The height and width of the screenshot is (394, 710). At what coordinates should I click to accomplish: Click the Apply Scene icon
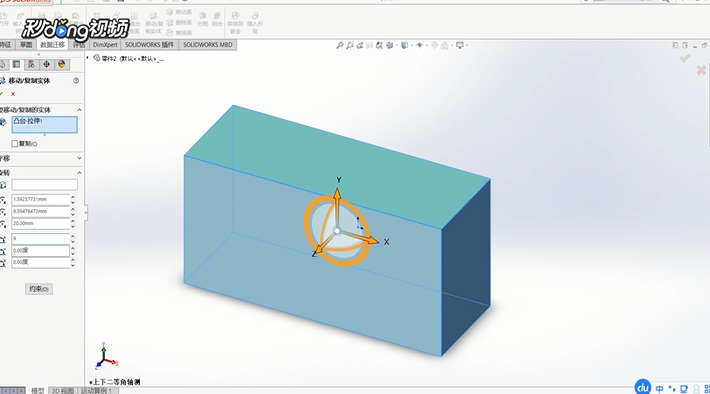coord(445,45)
